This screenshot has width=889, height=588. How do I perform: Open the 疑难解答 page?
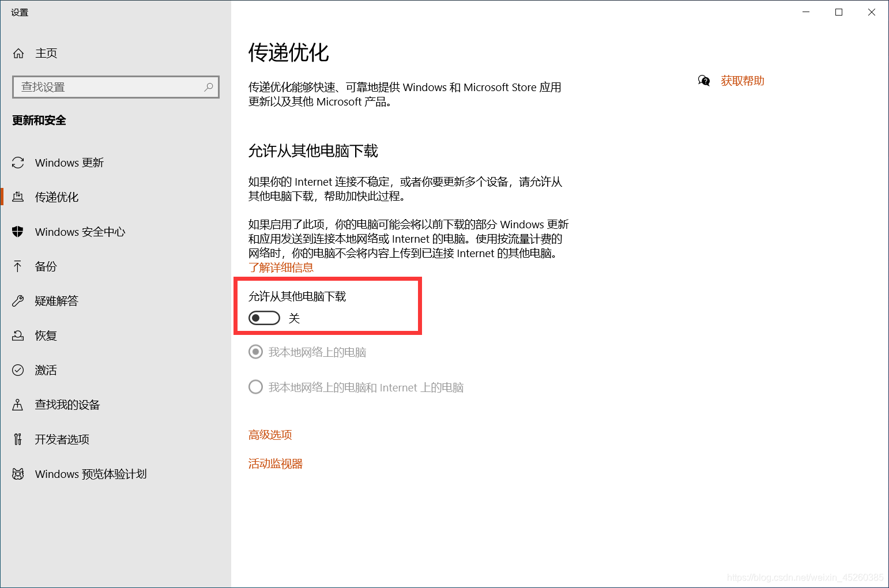click(x=115, y=301)
